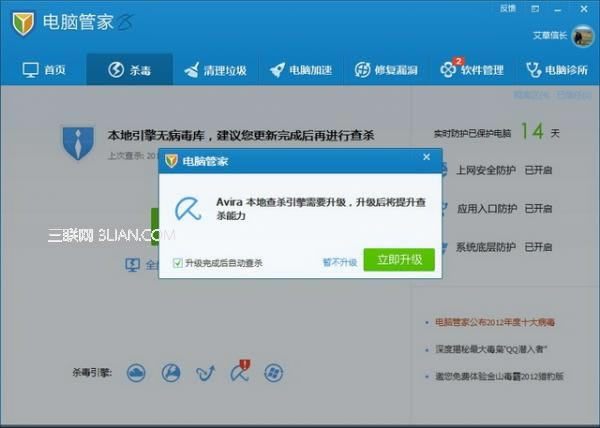Click the Windows system repair engine icon
The image size is (600, 428).
[272, 373]
